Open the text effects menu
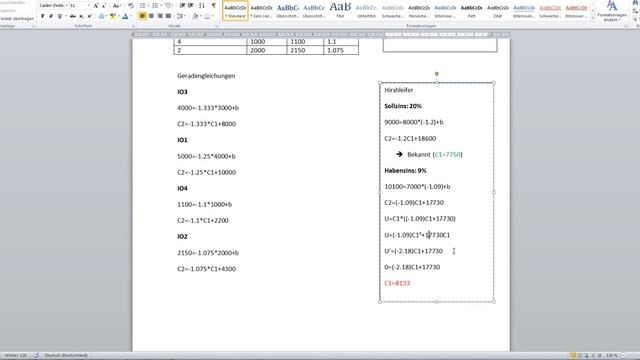 [102, 16]
